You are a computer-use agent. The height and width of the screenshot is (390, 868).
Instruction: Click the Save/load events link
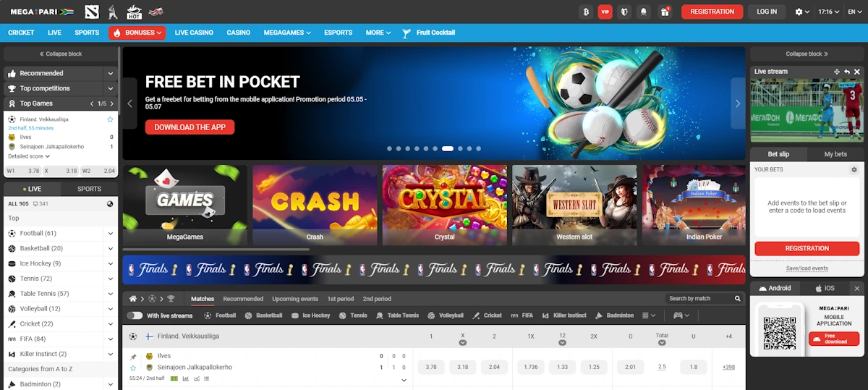click(x=807, y=268)
